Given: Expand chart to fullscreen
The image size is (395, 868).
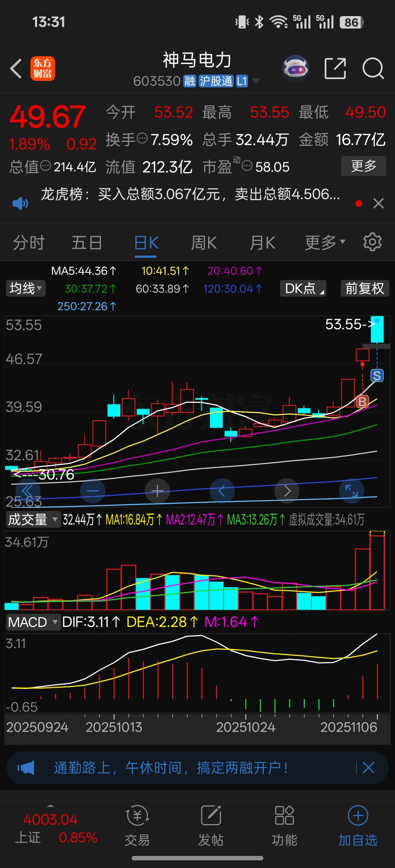Looking at the screenshot, I should 351,491.
